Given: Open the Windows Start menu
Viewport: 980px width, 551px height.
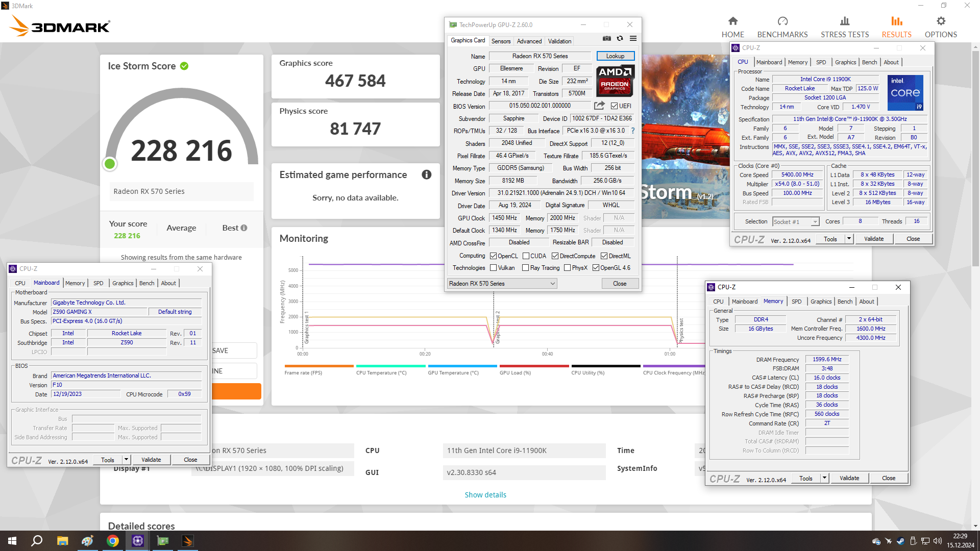Looking at the screenshot, I should point(12,541).
